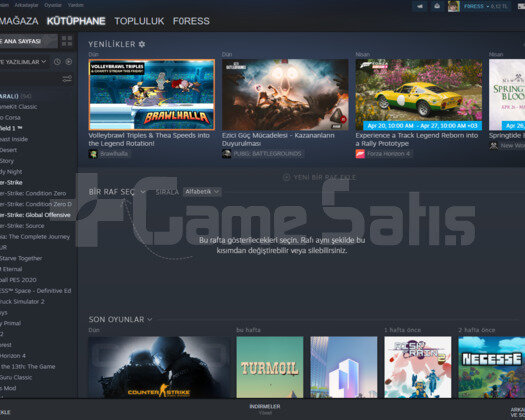525x420 pixels.
Task: Open the notifications inbox icon
Action: click(437, 6)
